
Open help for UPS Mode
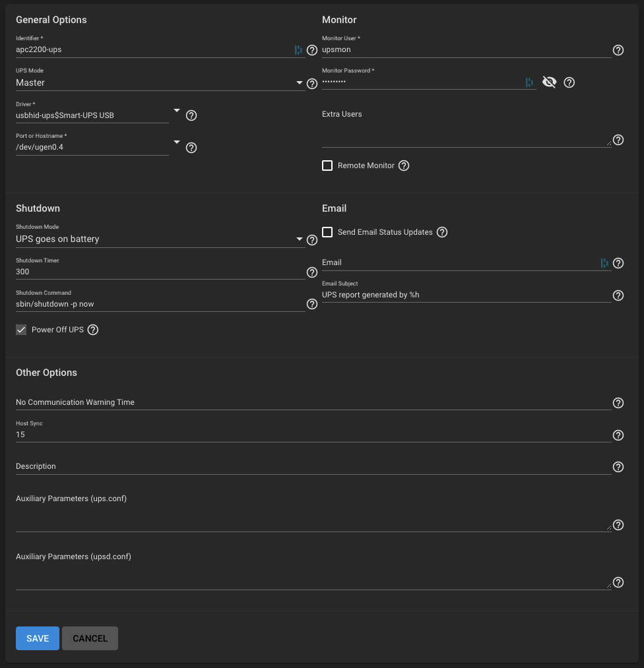312,84
